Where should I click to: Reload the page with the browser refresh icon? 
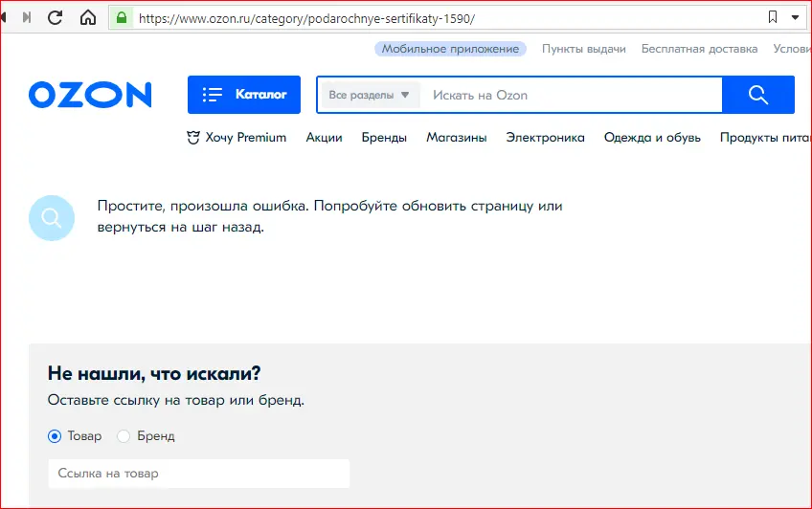point(55,17)
